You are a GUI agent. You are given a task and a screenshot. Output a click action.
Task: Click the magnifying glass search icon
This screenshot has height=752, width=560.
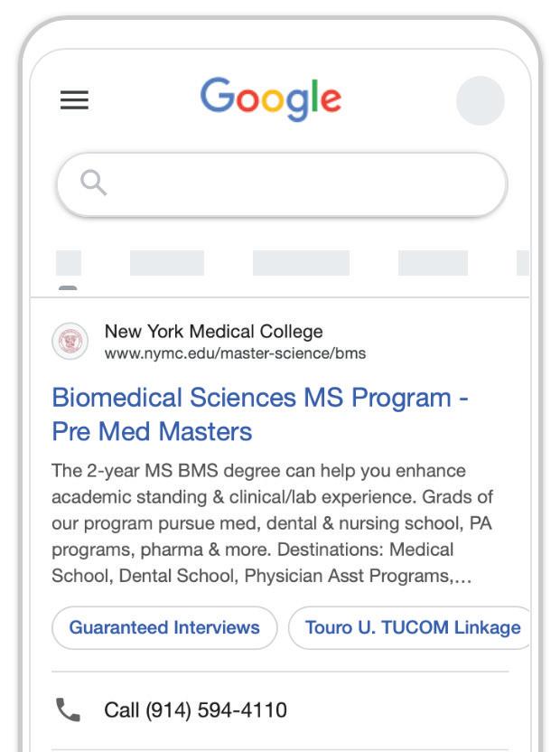click(94, 183)
